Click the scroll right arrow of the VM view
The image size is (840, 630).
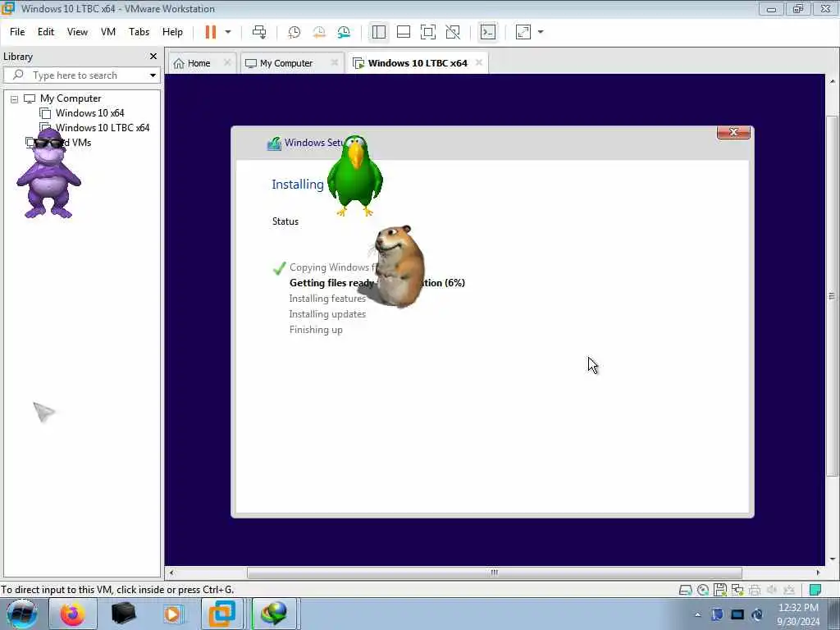pyautogui.click(x=818, y=573)
